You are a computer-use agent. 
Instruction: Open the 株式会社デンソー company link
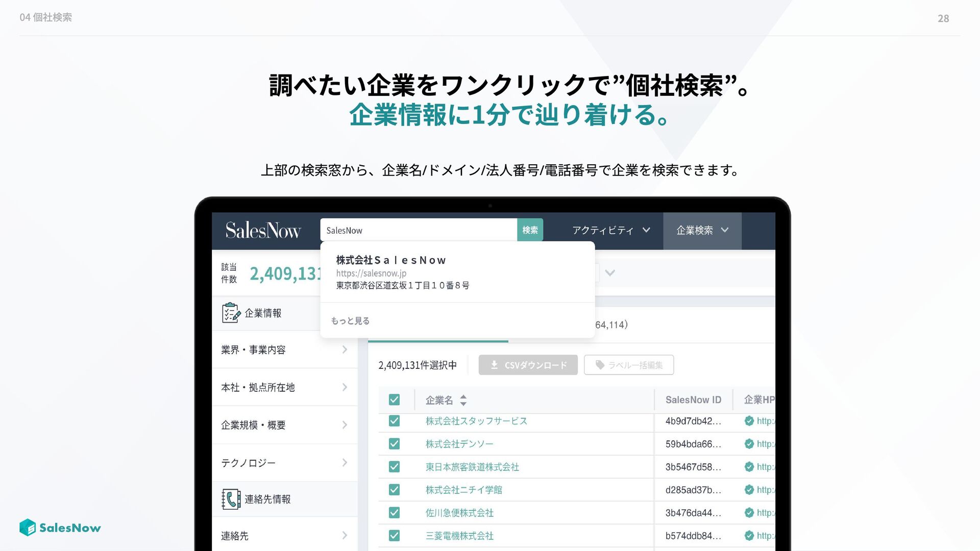click(459, 444)
